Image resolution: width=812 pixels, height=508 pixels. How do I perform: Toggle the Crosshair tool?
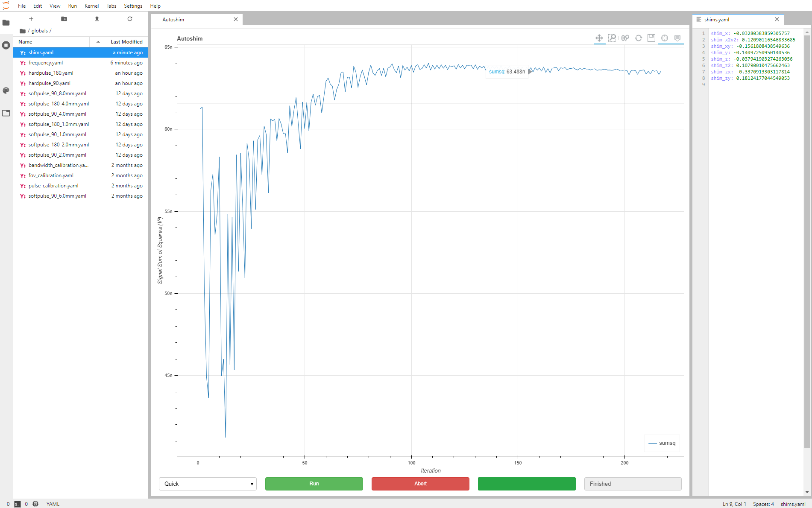[x=665, y=38]
